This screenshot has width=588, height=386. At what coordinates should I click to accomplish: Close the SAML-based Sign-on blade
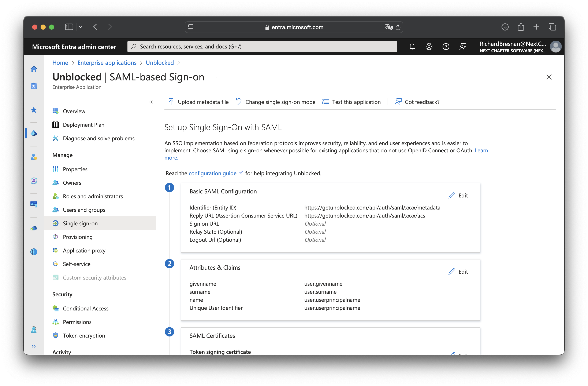pos(549,77)
